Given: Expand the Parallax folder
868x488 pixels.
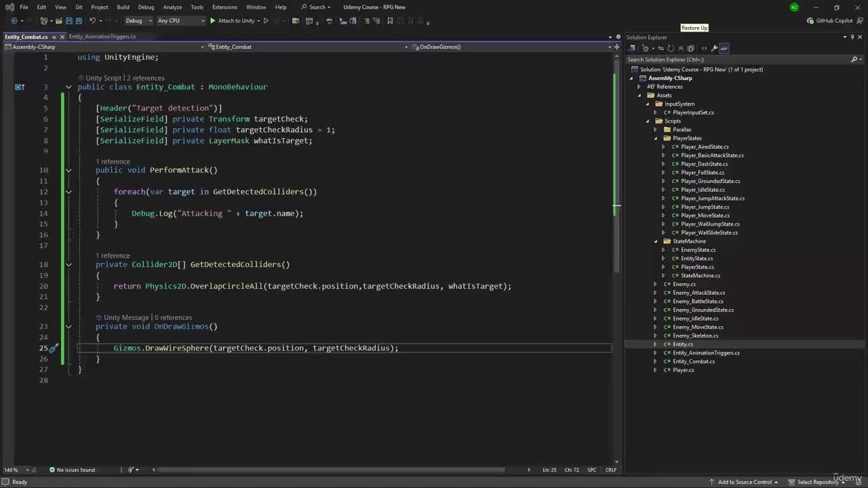Looking at the screenshot, I should pyautogui.click(x=656, y=129).
